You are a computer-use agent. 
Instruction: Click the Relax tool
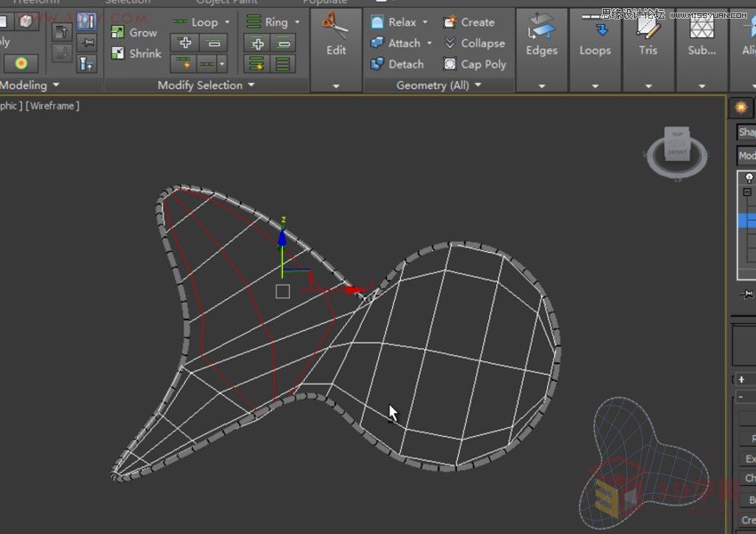coord(393,22)
